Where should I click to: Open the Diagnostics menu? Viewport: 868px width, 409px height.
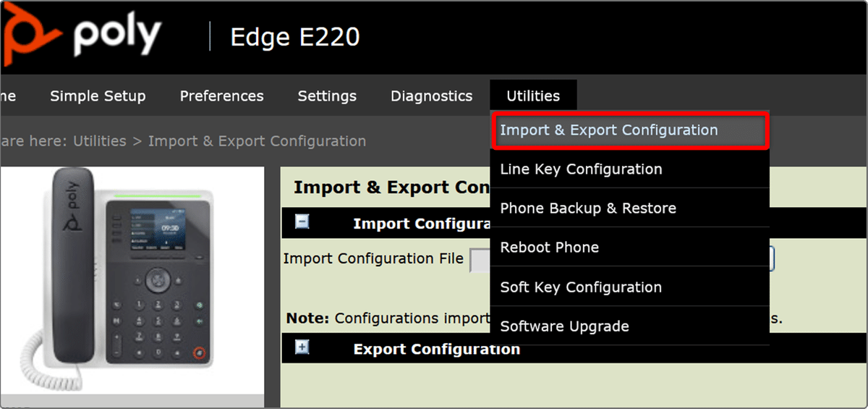point(431,96)
